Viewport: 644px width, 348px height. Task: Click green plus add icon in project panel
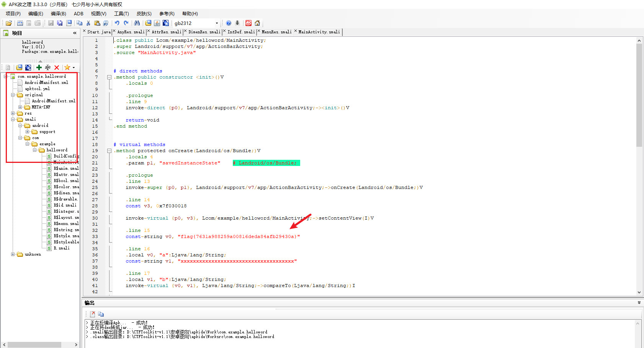pyautogui.click(x=39, y=67)
